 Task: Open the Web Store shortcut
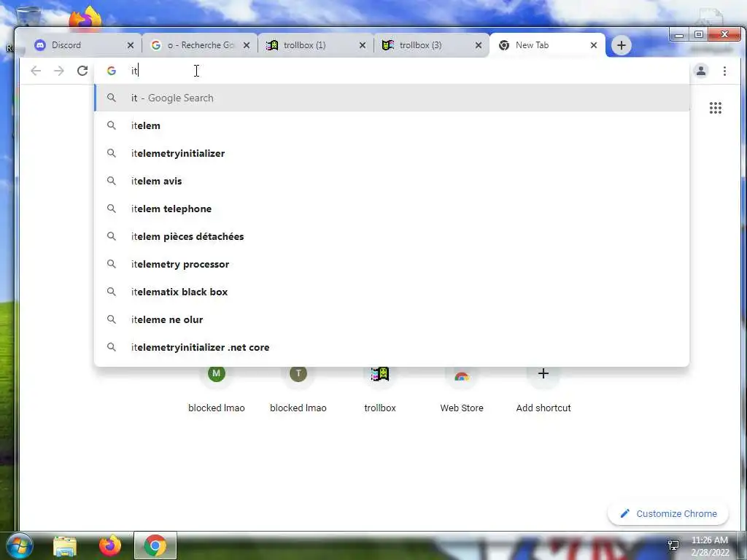[x=462, y=388]
